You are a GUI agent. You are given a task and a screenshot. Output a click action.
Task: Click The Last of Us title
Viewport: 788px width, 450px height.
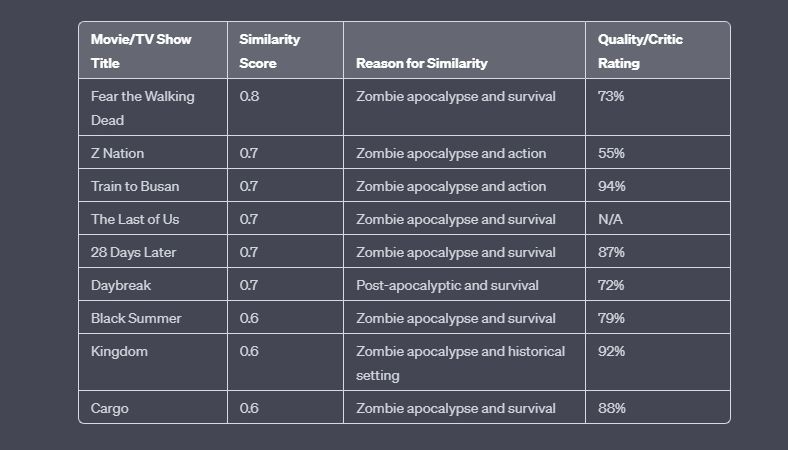[135, 219]
